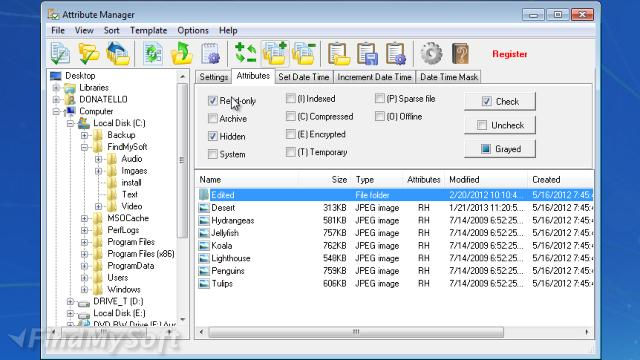Click the Local Disk (C:) drive icon
Viewport: 640px width, 360px height.
84,123
